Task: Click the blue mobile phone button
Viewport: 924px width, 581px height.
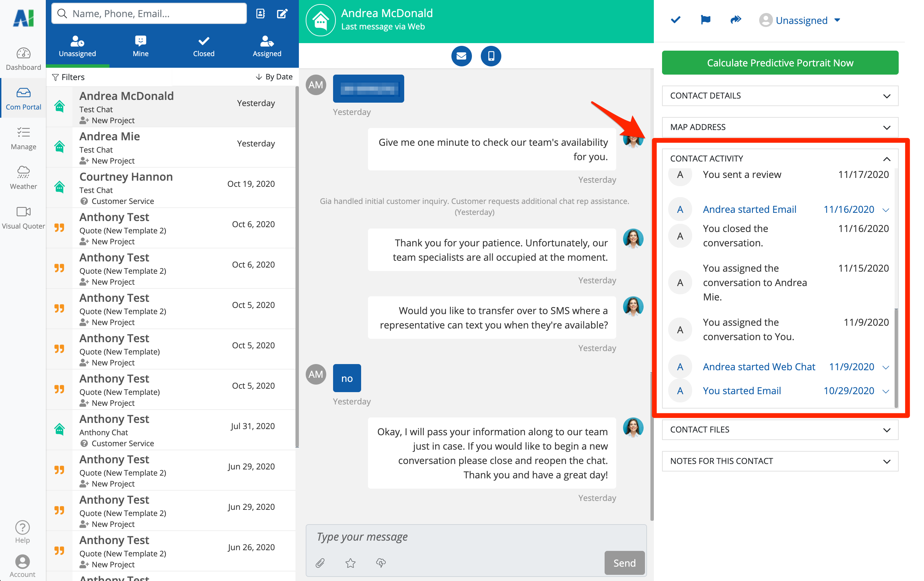Action: click(491, 56)
